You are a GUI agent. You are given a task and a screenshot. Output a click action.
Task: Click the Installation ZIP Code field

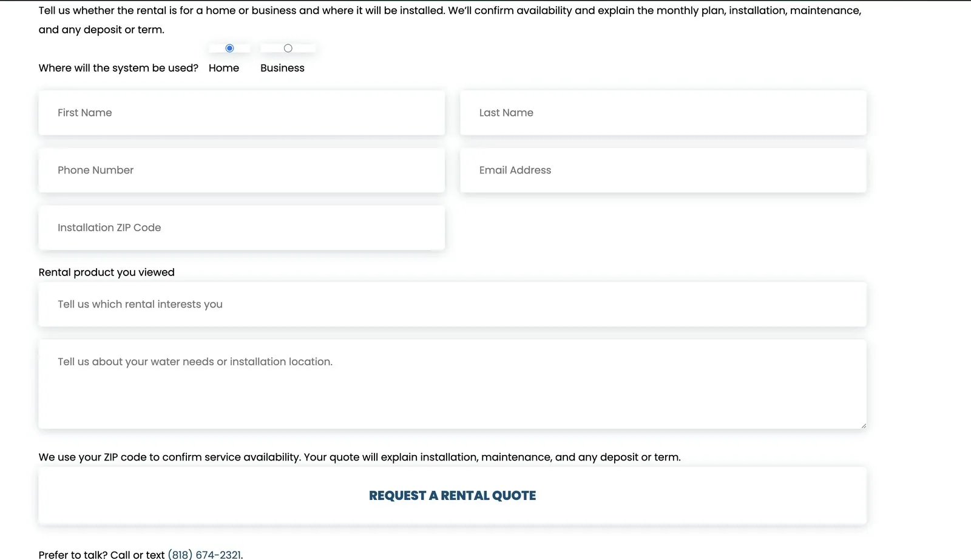click(242, 228)
